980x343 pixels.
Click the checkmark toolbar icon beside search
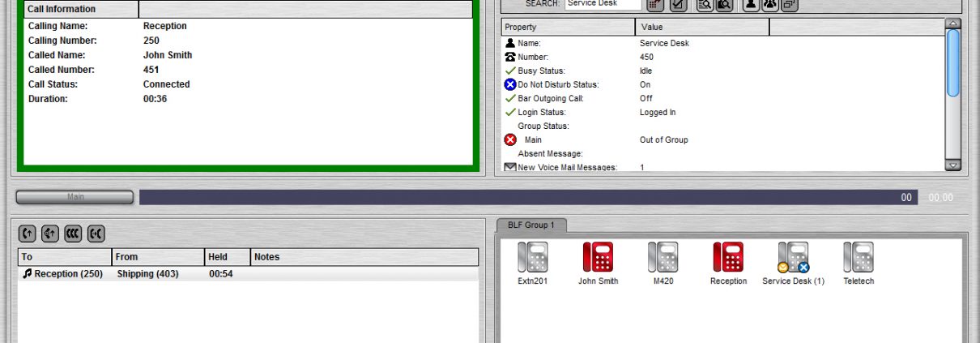pos(678,5)
